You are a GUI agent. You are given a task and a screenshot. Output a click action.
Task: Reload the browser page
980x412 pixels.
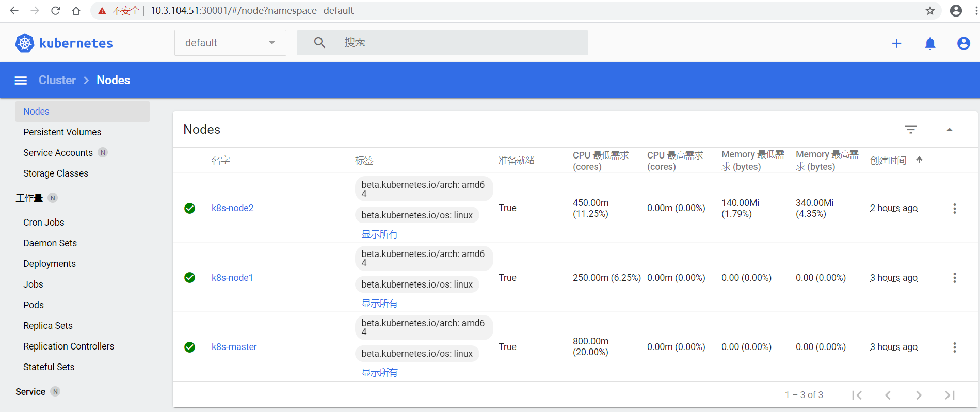tap(56, 11)
